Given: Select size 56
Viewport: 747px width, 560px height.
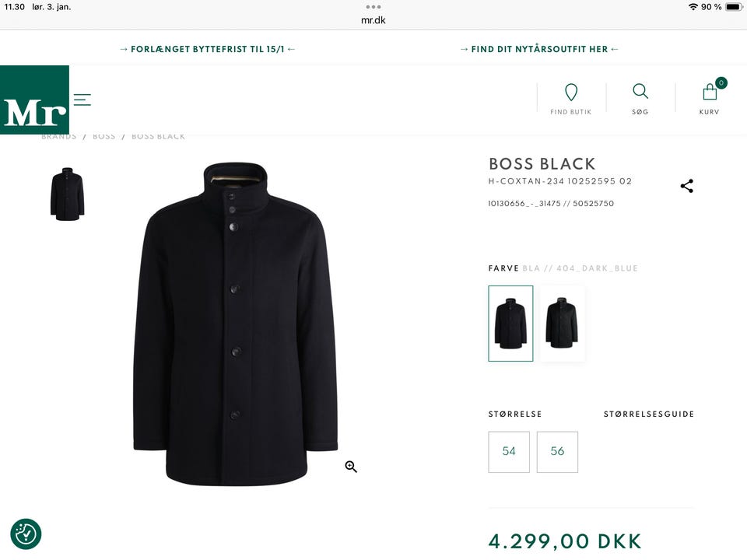Looking at the screenshot, I should (x=557, y=451).
